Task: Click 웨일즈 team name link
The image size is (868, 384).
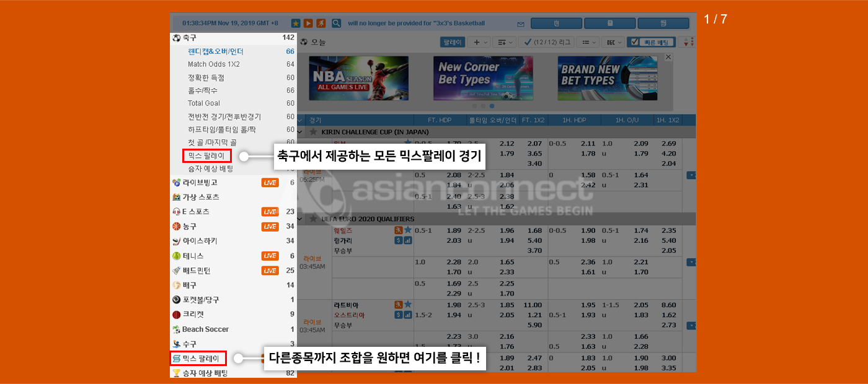Action: coord(343,230)
